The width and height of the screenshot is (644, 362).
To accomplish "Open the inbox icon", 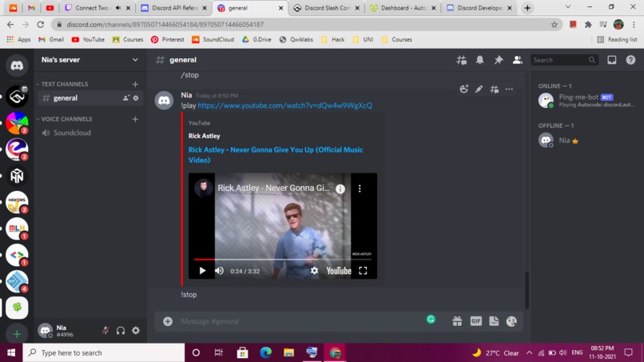I will [x=611, y=60].
